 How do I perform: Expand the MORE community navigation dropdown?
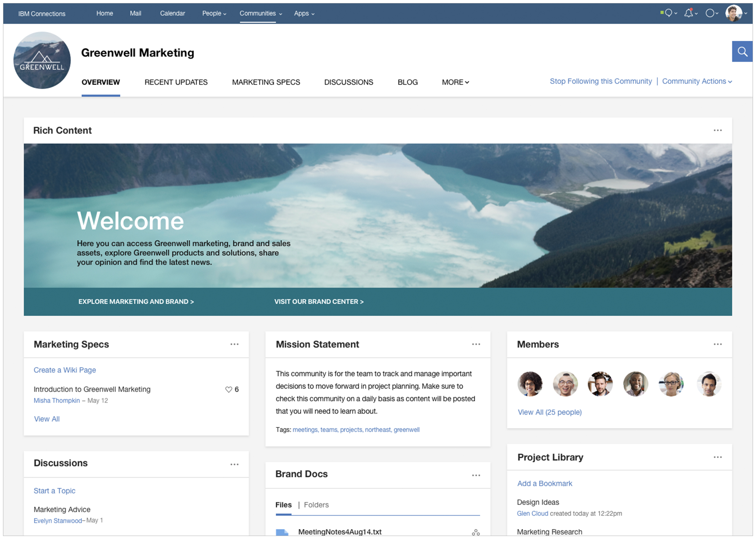[455, 82]
